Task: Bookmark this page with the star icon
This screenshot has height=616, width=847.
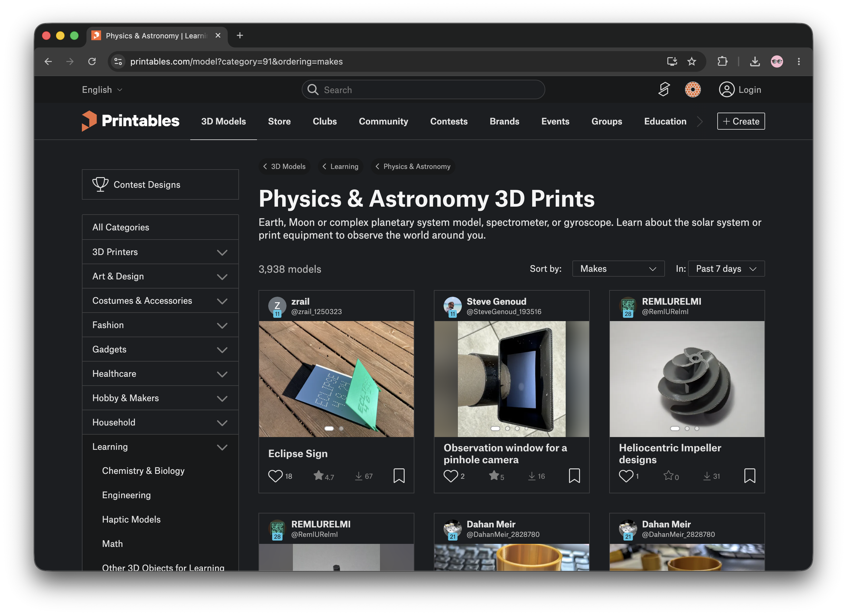Action: [692, 61]
